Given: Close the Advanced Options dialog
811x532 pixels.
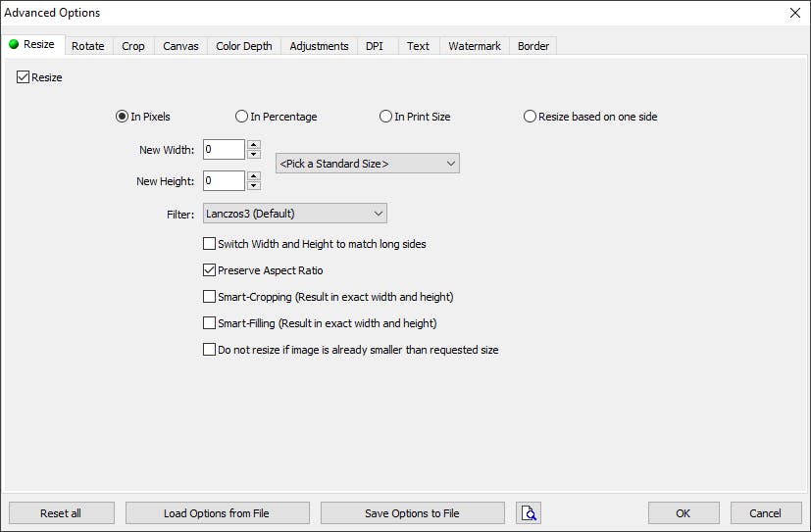Looking at the screenshot, I should (794, 13).
